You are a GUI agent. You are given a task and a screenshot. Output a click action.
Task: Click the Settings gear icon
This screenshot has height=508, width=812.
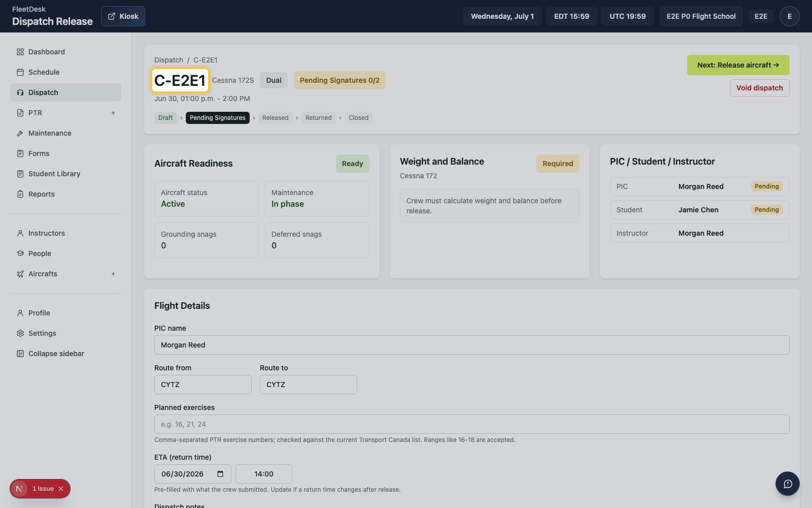tap(20, 333)
